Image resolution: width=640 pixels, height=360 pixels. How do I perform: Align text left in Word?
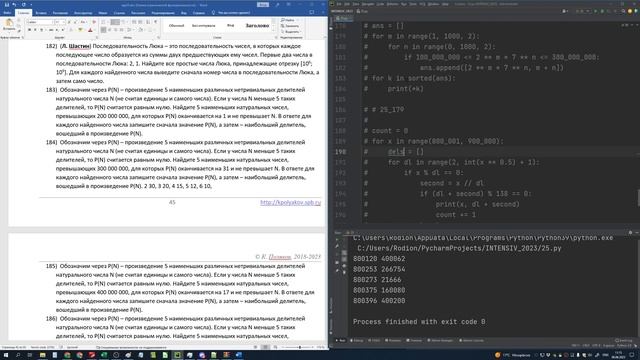coord(104,30)
